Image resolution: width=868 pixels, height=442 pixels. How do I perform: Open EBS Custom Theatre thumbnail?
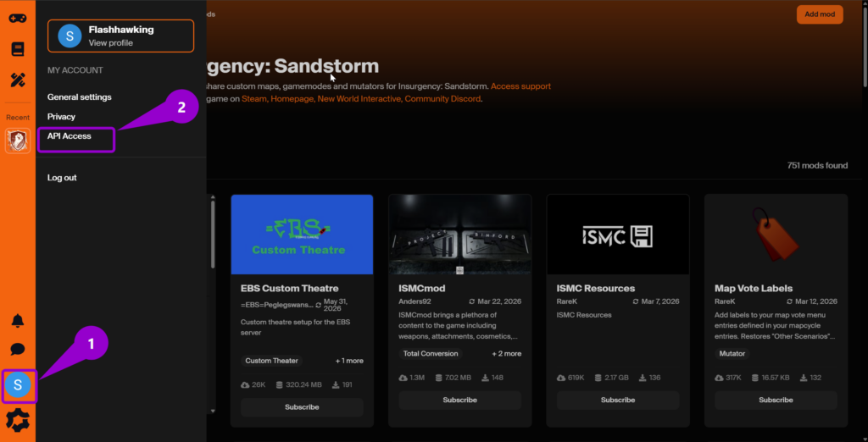click(x=303, y=235)
